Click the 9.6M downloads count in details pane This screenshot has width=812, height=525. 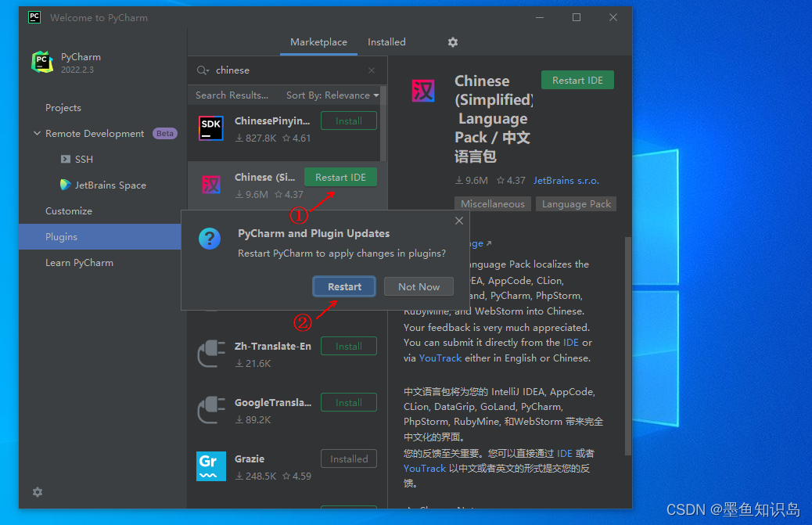472,181
